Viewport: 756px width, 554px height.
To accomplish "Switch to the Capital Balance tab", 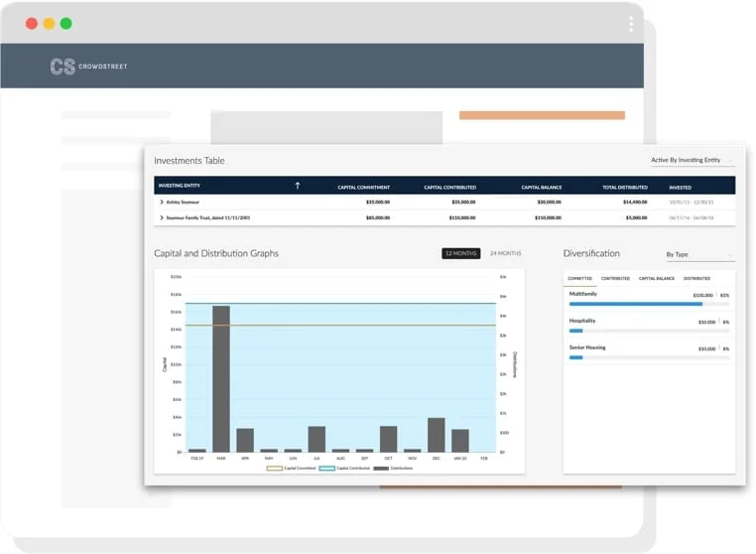I will click(656, 278).
